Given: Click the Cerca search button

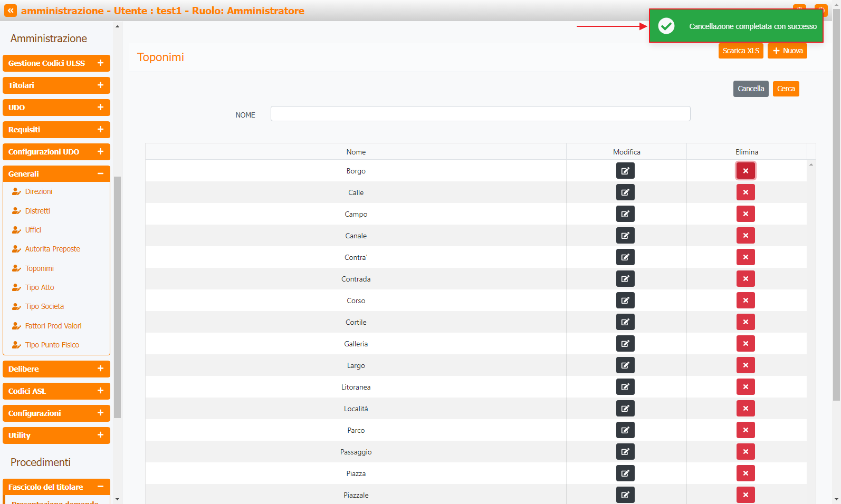Looking at the screenshot, I should [786, 89].
